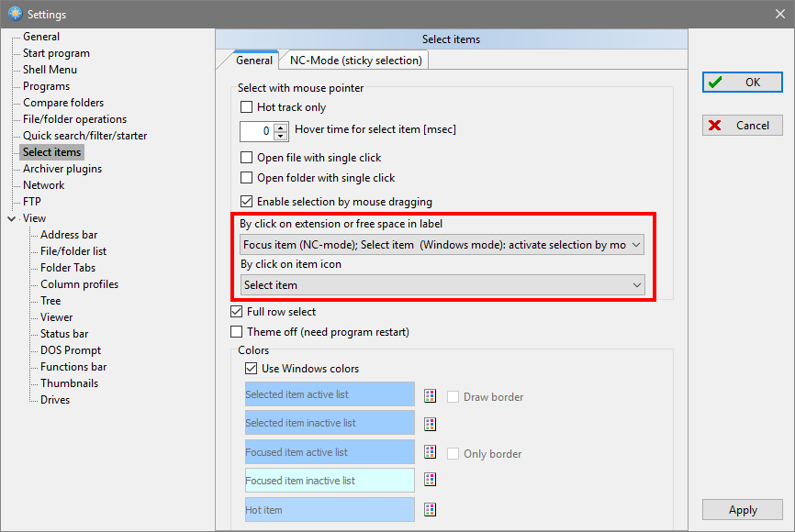Click the hover time value field
Image resolution: width=795 pixels, height=532 pixels.
[257, 130]
